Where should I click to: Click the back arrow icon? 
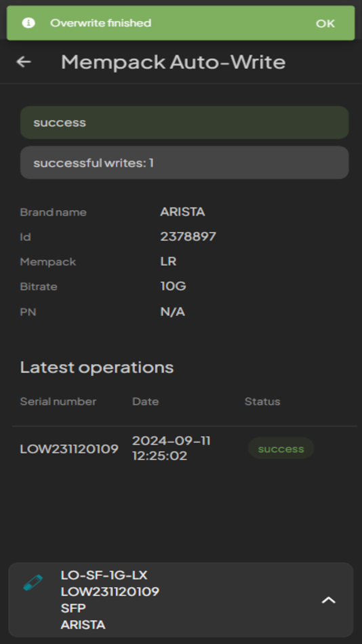click(x=24, y=62)
